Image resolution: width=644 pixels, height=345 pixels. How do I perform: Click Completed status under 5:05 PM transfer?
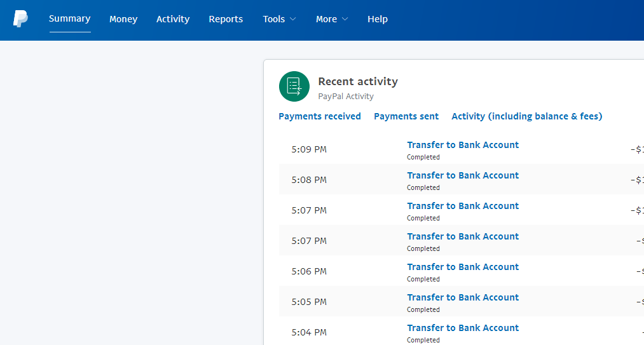[x=423, y=309]
